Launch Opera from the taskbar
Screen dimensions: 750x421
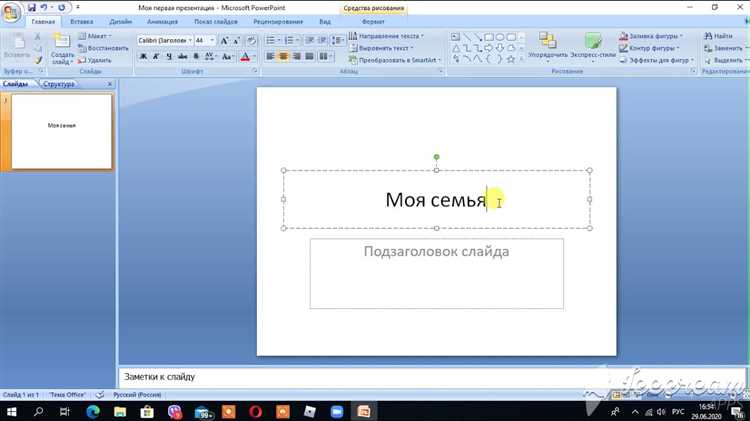[255, 411]
